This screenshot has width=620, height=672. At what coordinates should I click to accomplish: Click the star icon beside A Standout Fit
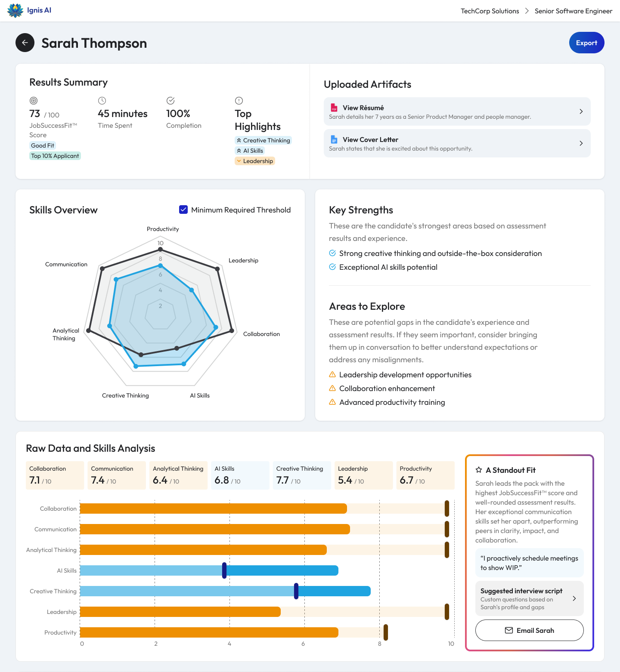tap(479, 470)
